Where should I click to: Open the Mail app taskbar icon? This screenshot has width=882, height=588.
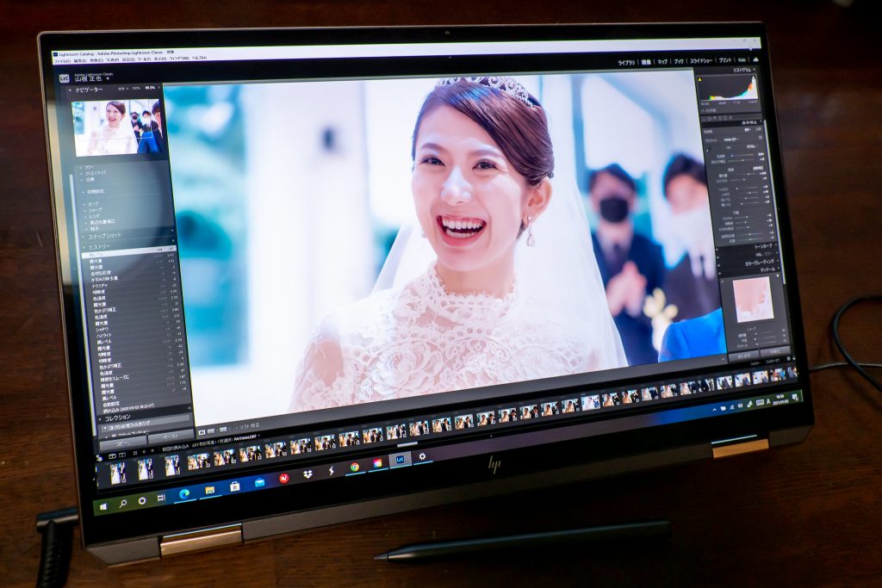point(259,482)
